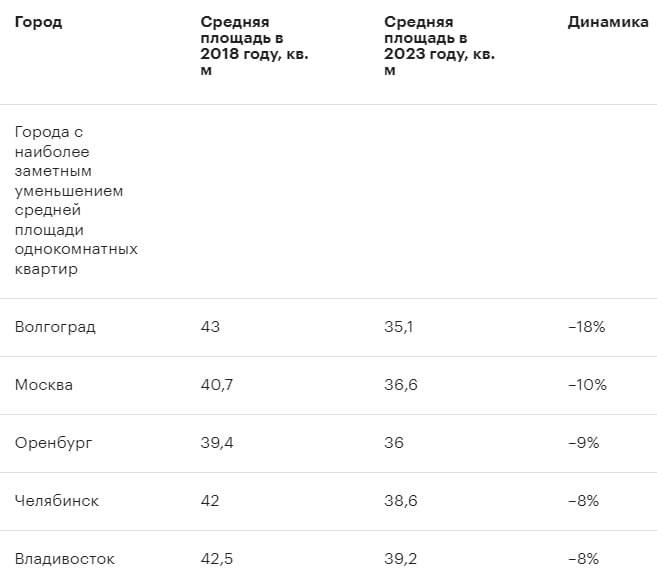Click Оренбург's 2018 value 39,4
The image size is (657, 581).
pos(217,443)
